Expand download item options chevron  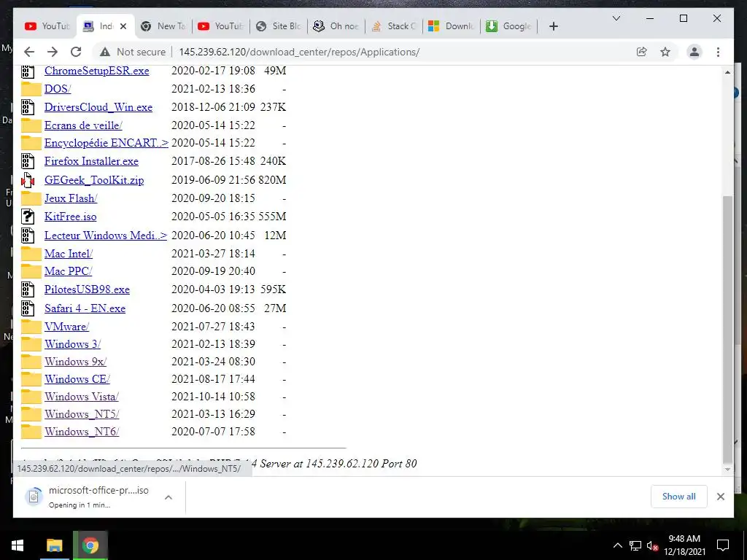pyautogui.click(x=169, y=497)
